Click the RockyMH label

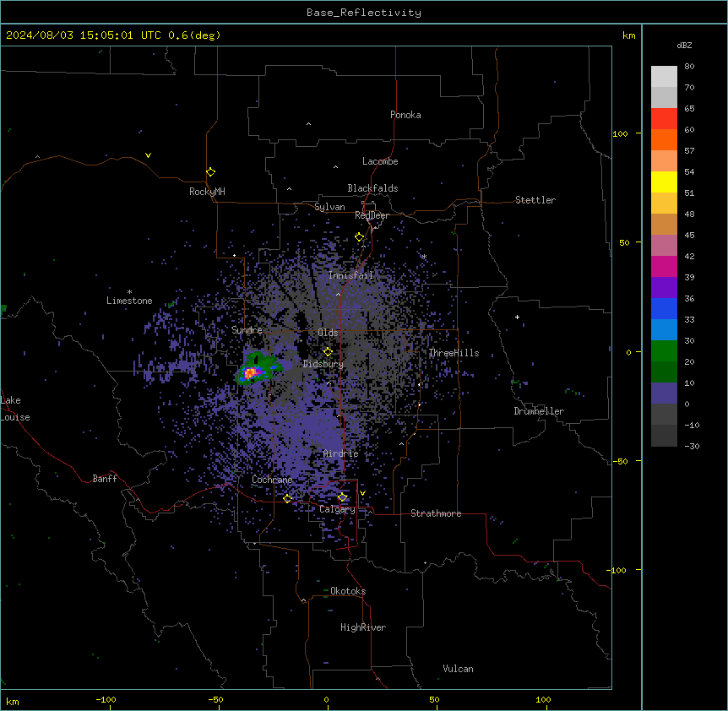point(207,192)
